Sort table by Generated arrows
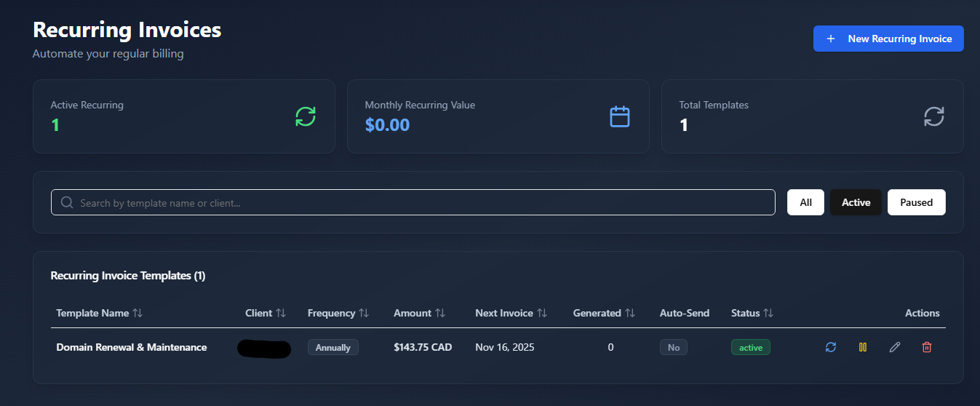The height and width of the screenshot is (406, 980). [630, 313]
